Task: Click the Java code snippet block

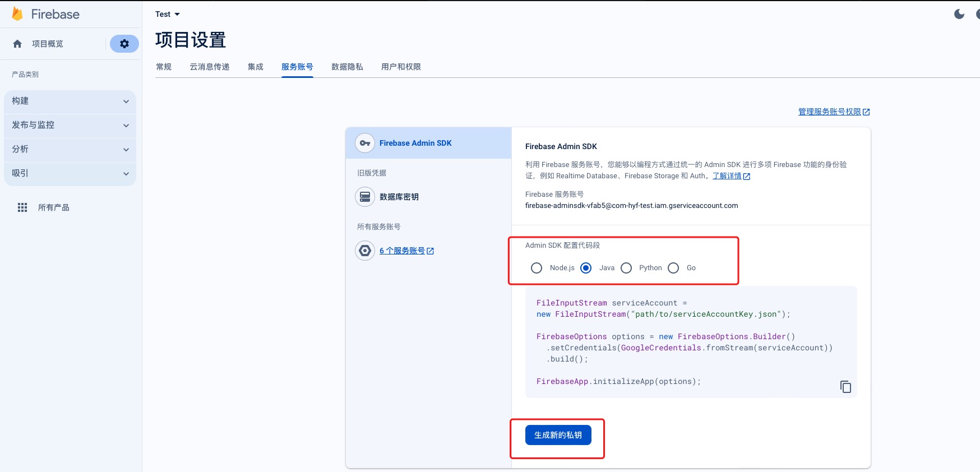Action: (691, 342)
